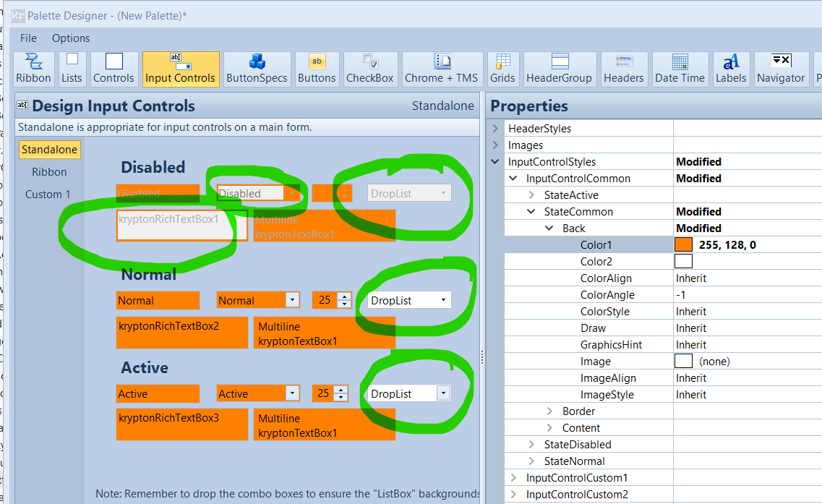Open the DropList combo in Active section

click(x=442, y=393)
